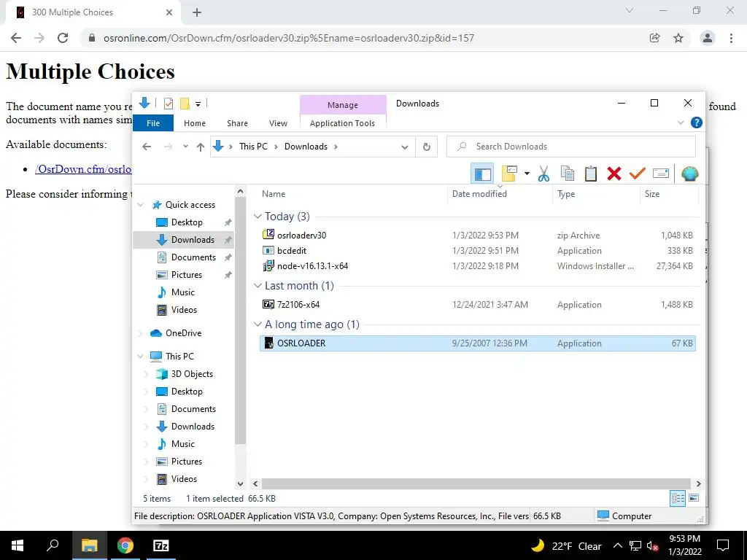Click the Classic Shell settings shell icon
Screen dimensions: 747x560
point(689,174)
